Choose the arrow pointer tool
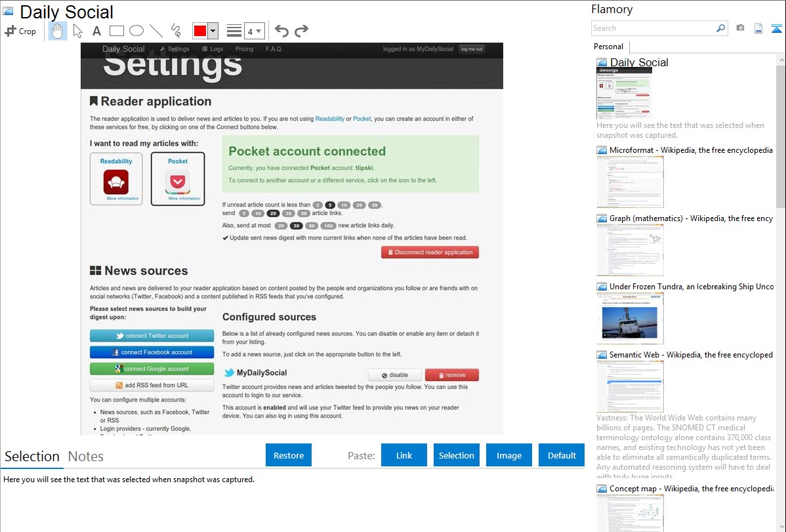Image resolution: width=786 pixels, height=532 pixels. pyautogui.click(x=77, y=31)
